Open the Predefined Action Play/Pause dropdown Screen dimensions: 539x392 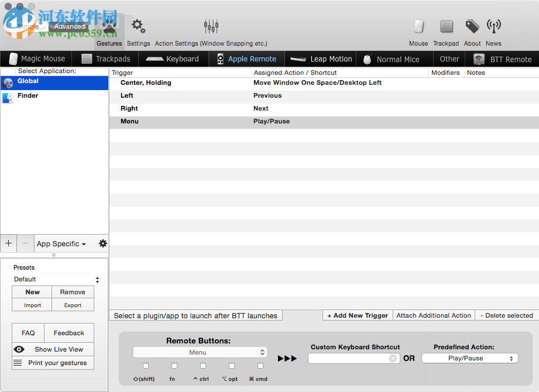470,357
